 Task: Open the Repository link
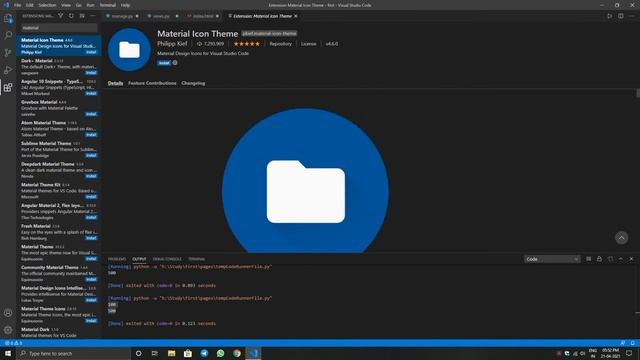(x=280, y=44)
